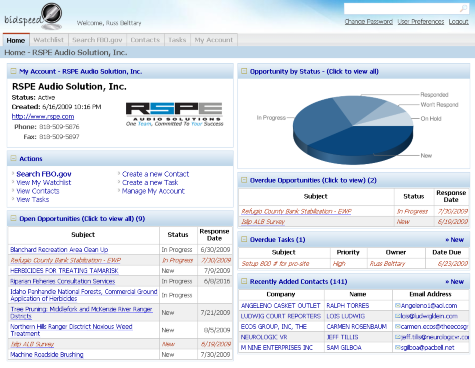Click the Overdue Opportunities panel title
This screenshot has width=475, height=368.
pos(313,180)
